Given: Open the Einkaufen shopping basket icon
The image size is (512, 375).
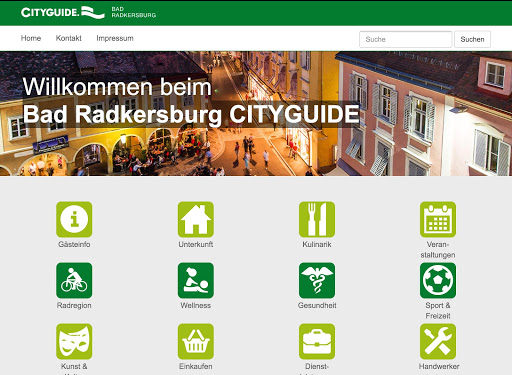Looking at the screenshot, I should coord(196,341).
